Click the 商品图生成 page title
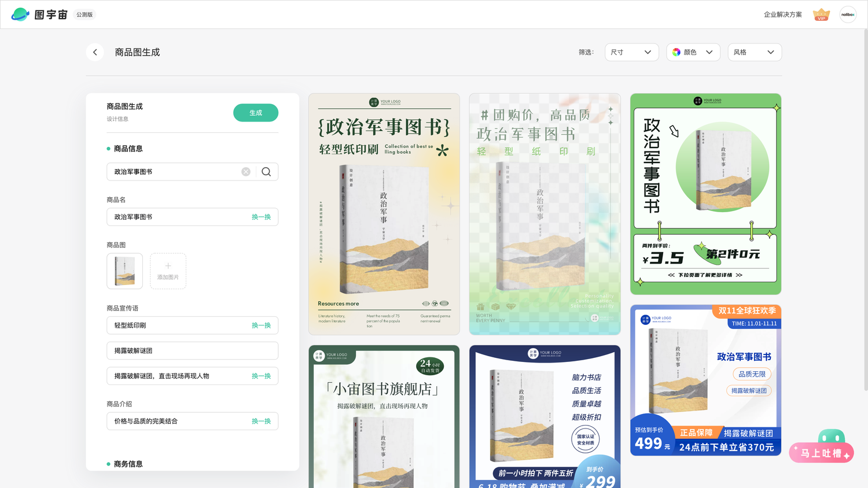 tap(137, 52)
